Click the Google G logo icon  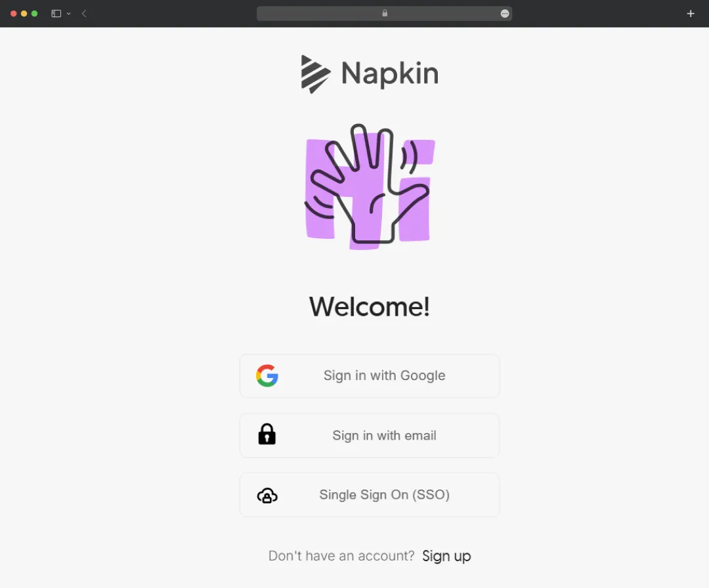(x=267, y=375)
